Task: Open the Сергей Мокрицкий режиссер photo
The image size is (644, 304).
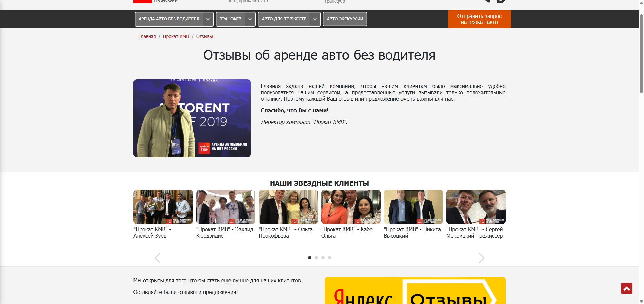Action: (x=476, y=207)
